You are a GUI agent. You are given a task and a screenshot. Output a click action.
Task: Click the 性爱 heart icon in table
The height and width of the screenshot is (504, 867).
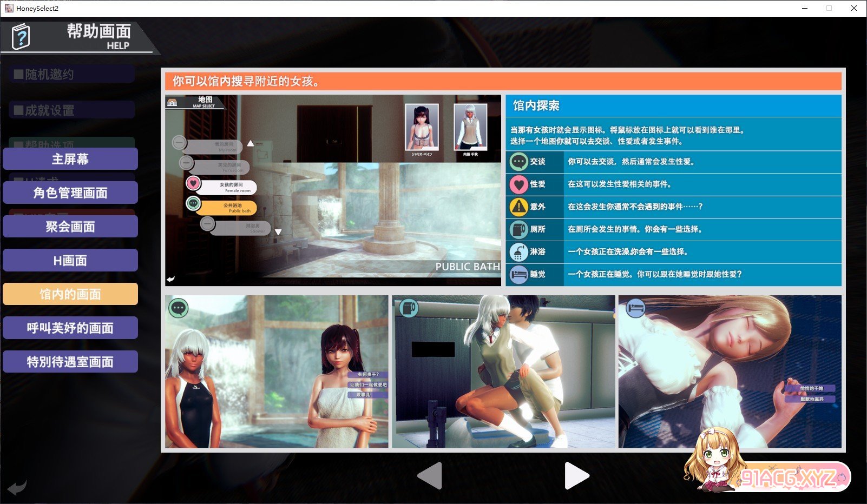coord(518,184)
